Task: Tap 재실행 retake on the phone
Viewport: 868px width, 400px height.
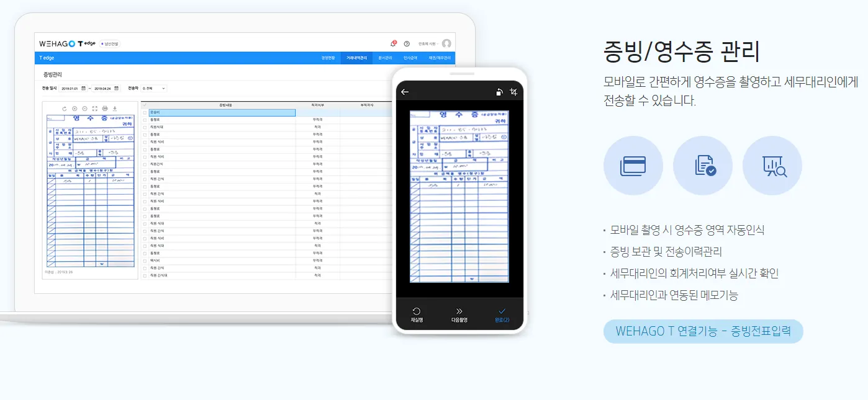Action: tap(417, 314)
